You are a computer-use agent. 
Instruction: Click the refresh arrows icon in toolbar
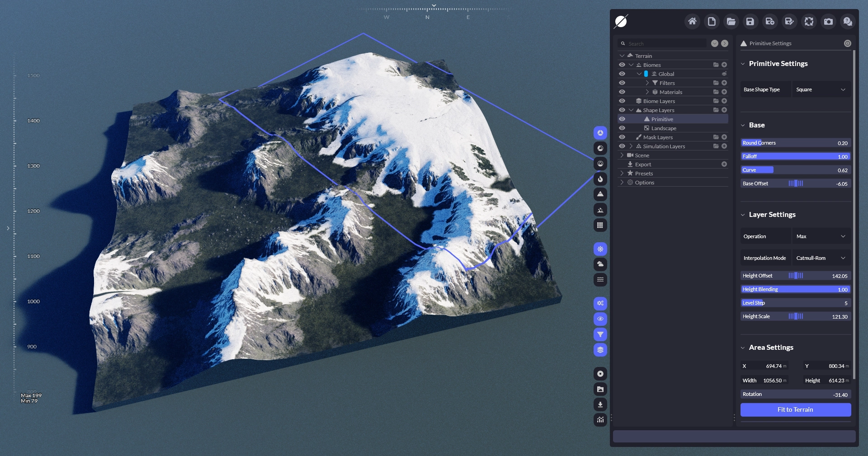click(809, 21)
